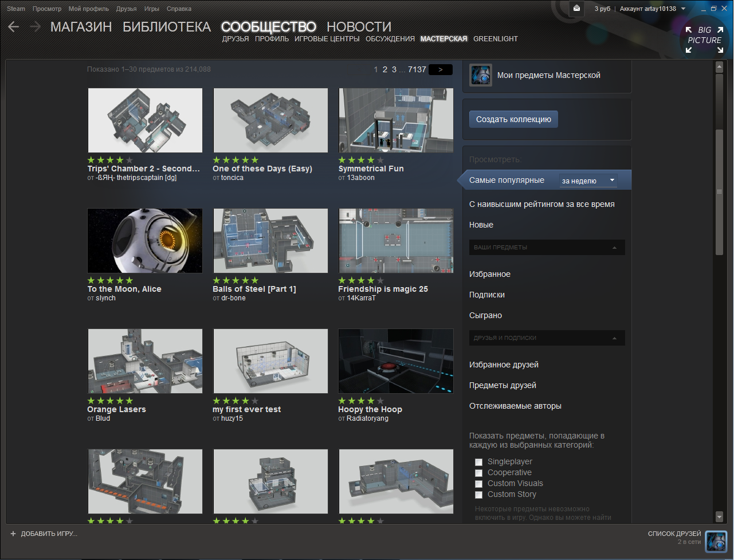Open Сыграно list
The width and height of the screenshot is (734, 560).
click(x=485, y=315)
